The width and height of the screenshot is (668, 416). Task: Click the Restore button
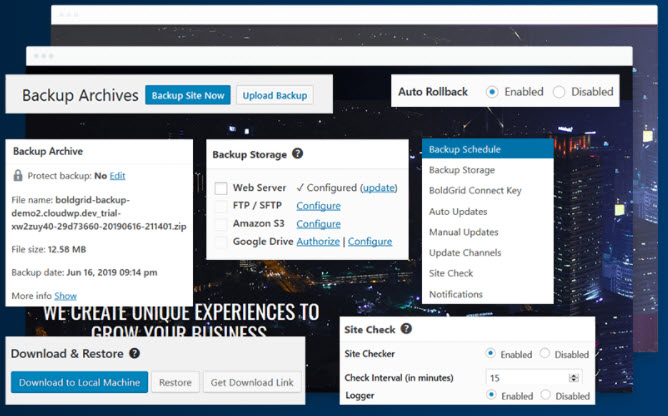pyautogui.click(x=175, y=382)
